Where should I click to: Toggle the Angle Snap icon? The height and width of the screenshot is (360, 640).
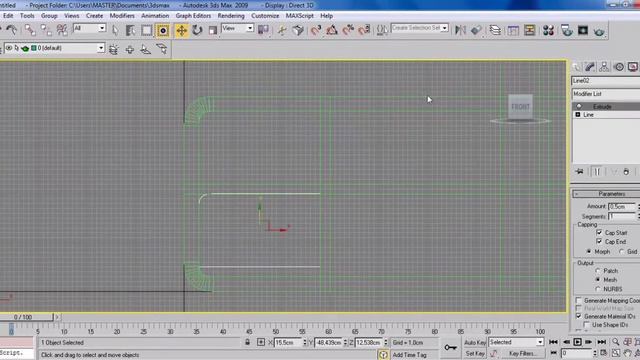pos(332,30)
